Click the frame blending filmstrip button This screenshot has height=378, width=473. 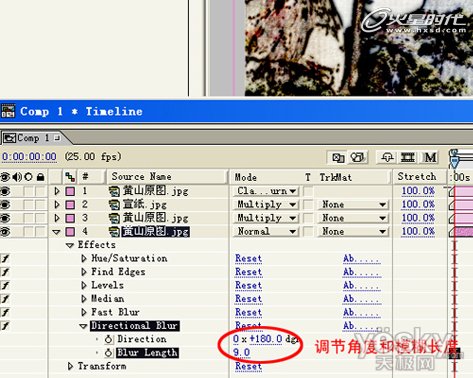[x=407, y=157]
